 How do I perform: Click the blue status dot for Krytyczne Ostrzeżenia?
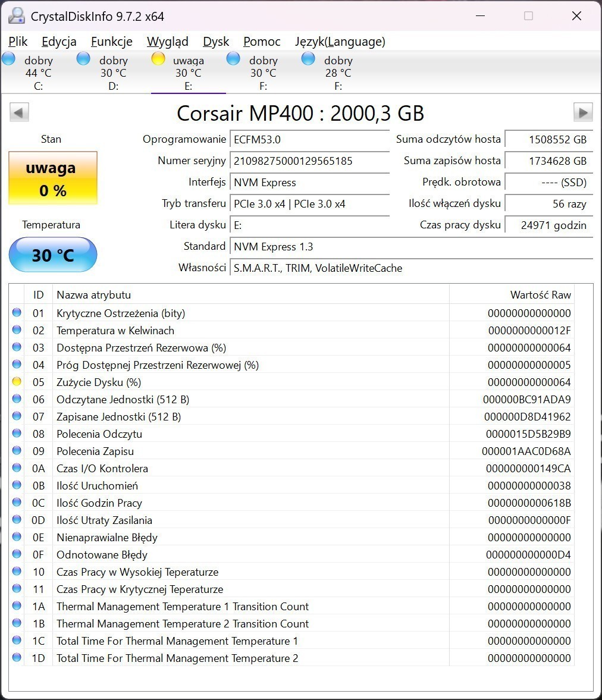(x=17, y=313)
